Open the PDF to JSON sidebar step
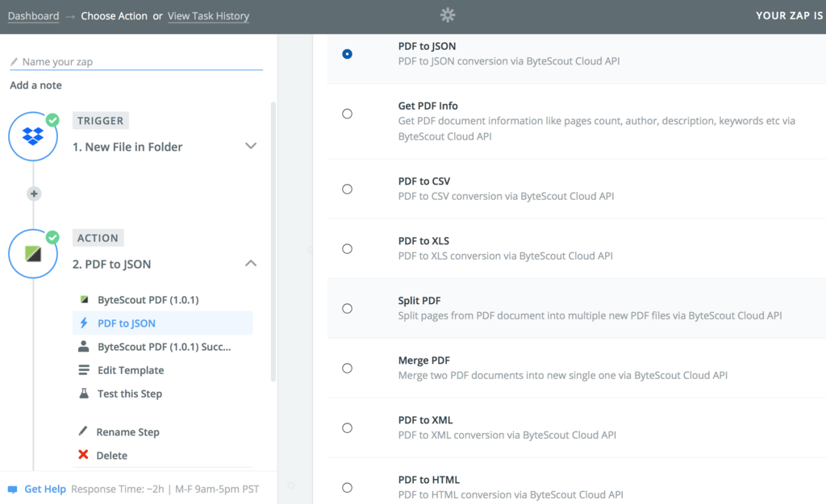The image size is (826, 504). (163, 323)
